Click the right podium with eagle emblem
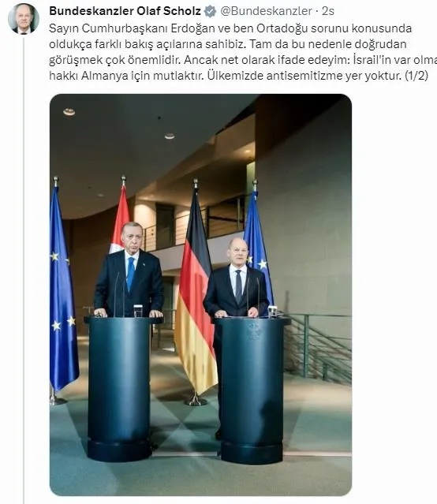 coord(252,390)
